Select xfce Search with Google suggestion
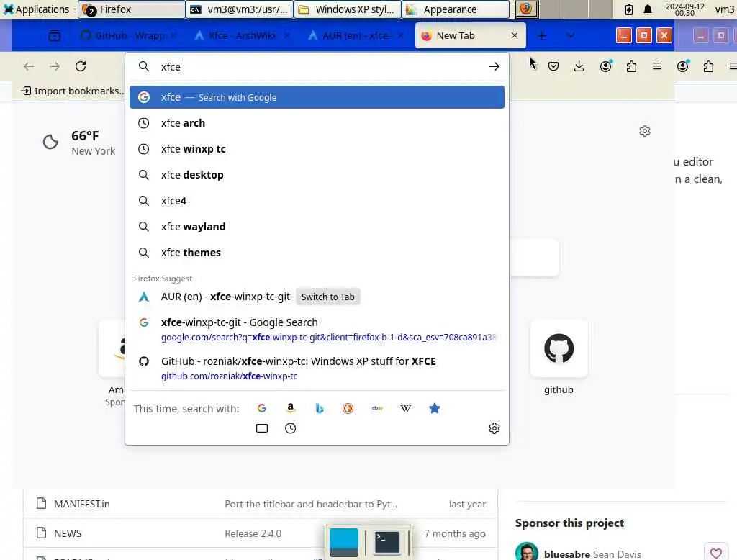This screenshot has width=737, height=560. click(x=317, y=97)
